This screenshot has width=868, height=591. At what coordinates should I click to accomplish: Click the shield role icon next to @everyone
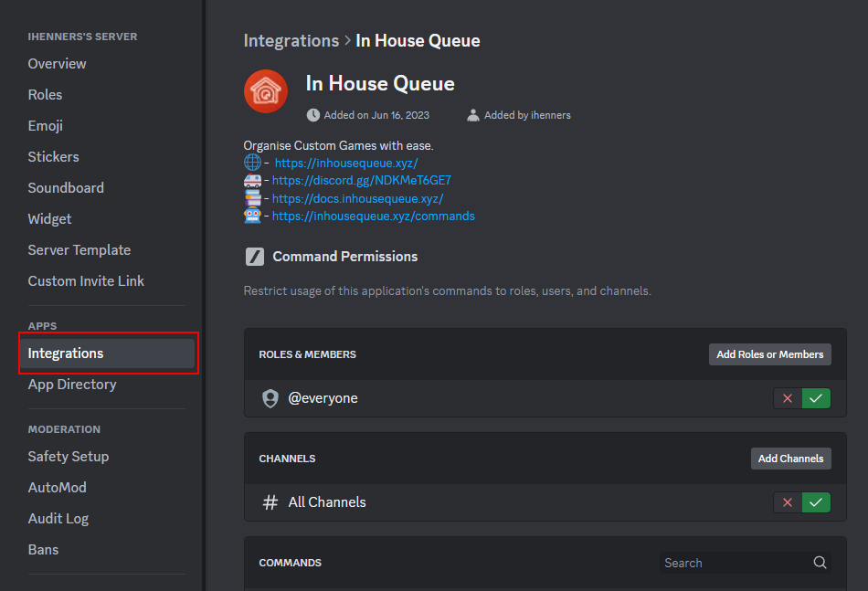coord(270,398)
